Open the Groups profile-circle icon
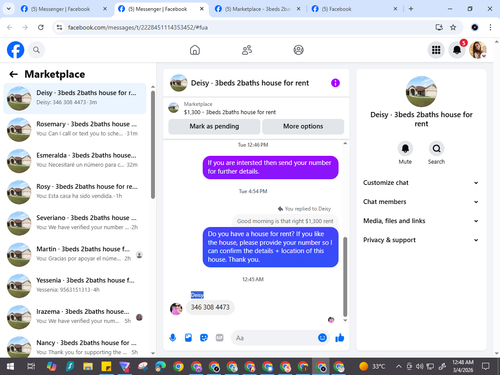 coord(298,50)
